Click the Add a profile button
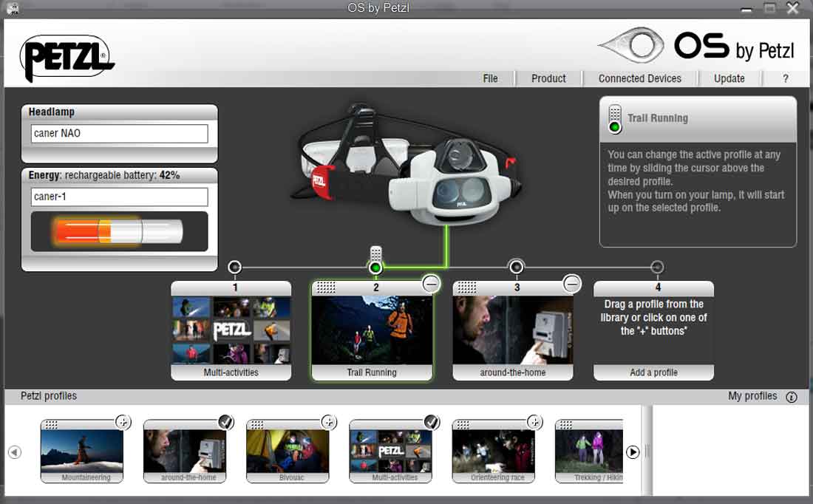 coord(653,372)
